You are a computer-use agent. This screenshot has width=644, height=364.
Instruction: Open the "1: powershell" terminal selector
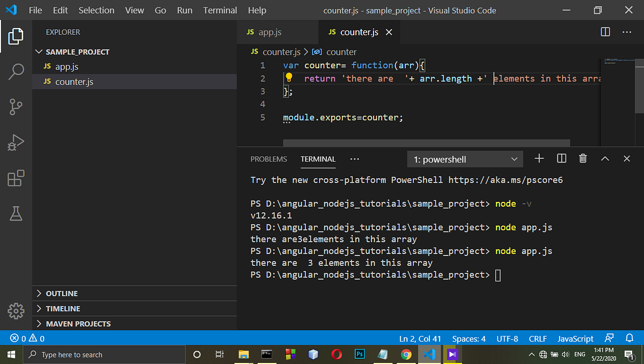pyautogui.click(x=465, y=158)
